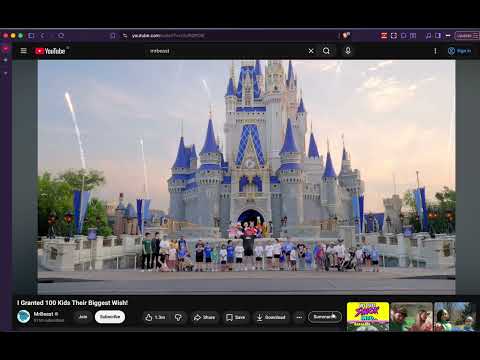Open the YouTube guide hamburger menu

tap(23, 51)
